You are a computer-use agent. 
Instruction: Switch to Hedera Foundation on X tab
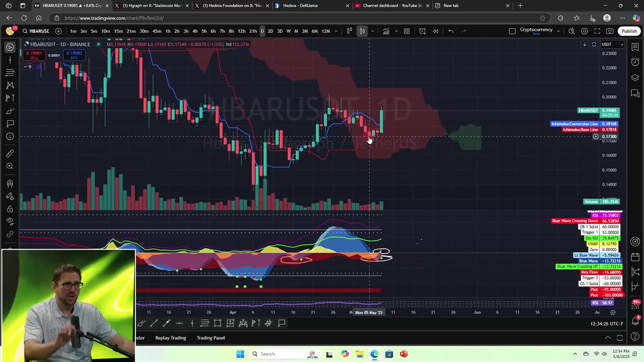coord(231,6)
